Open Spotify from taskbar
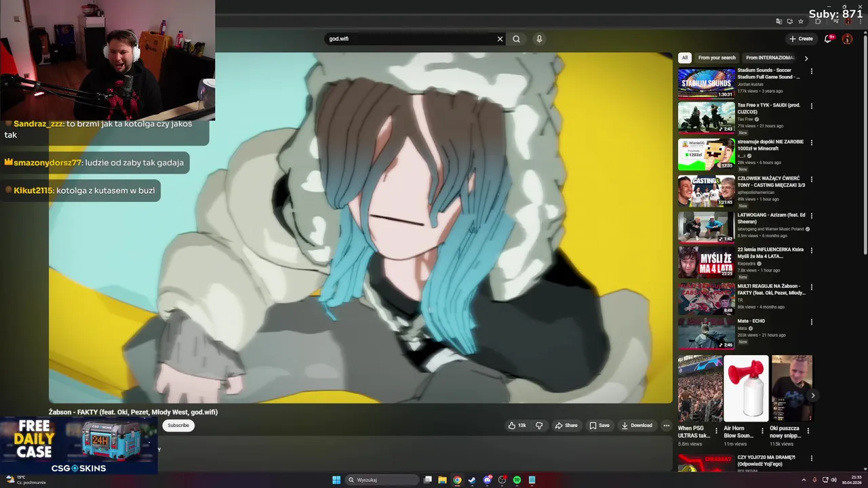868x488 pixels. (x=517, y=480)
